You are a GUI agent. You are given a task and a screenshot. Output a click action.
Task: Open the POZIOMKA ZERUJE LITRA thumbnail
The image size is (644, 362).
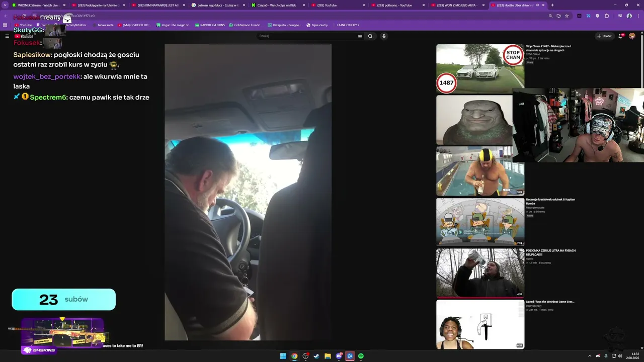tap(480, 273)
